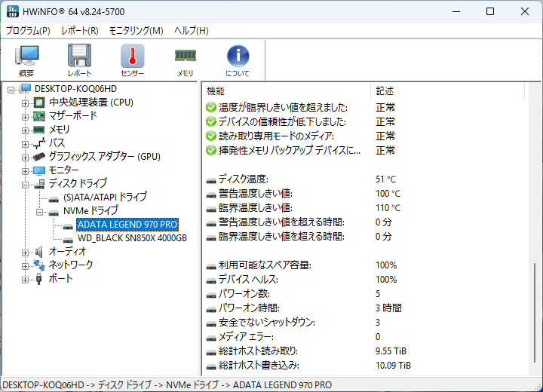Expand the ネットワーク tree node

[x=26, y=265]
